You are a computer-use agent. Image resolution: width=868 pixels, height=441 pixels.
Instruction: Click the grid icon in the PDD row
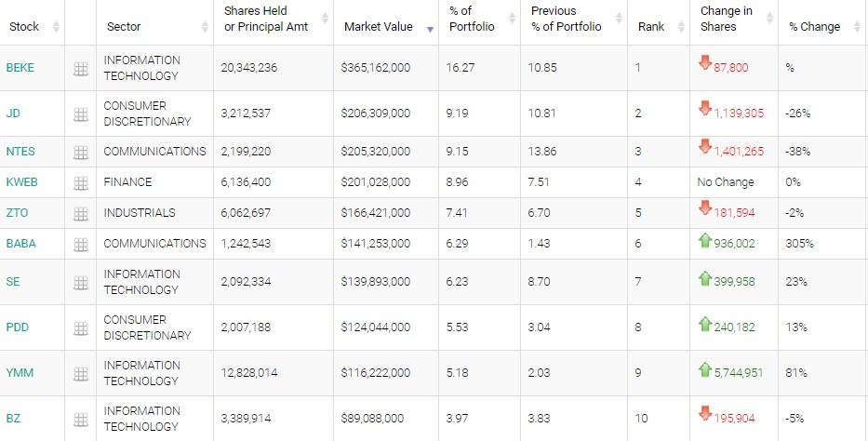coord(80,327)
